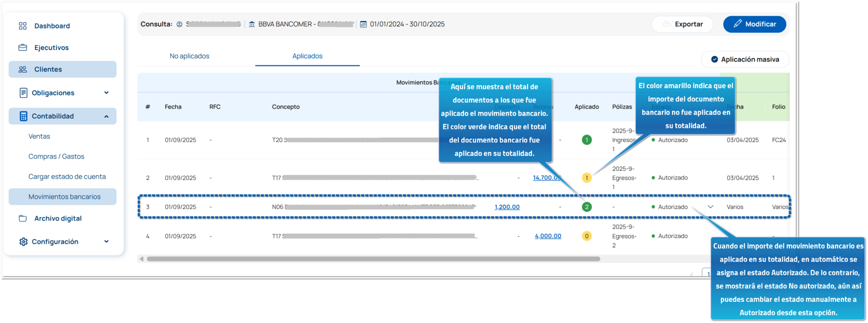Screen dimensions: 868x323
Task: Open the 4,000.00 retiro amount link
Action: 548,236
